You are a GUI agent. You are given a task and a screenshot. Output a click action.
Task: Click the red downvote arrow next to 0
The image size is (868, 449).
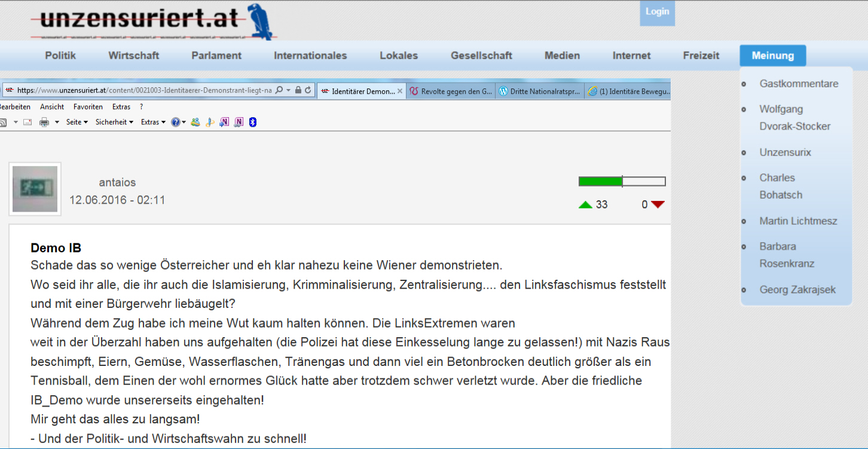click(x=658, y=204)
